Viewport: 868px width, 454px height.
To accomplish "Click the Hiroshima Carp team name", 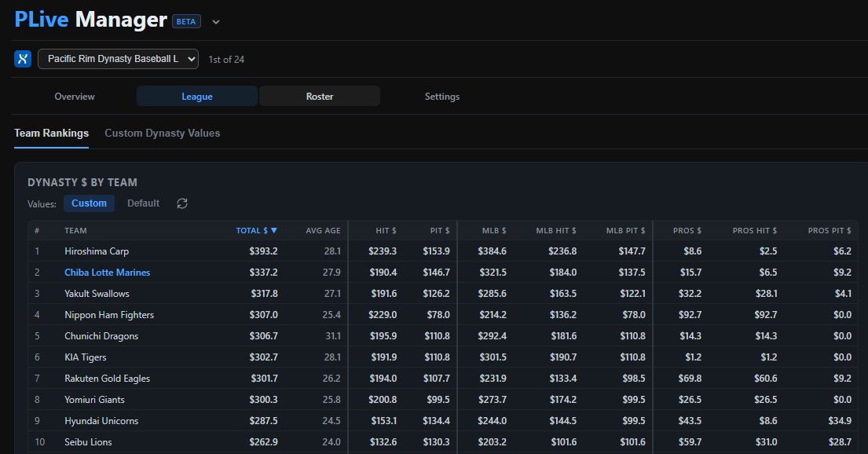I will [97, 251].
